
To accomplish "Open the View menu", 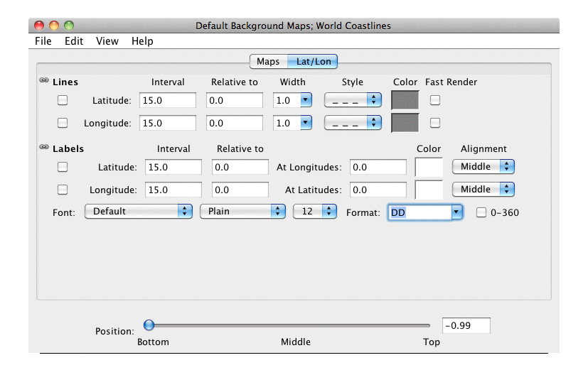I will click(x=107, y=41).
